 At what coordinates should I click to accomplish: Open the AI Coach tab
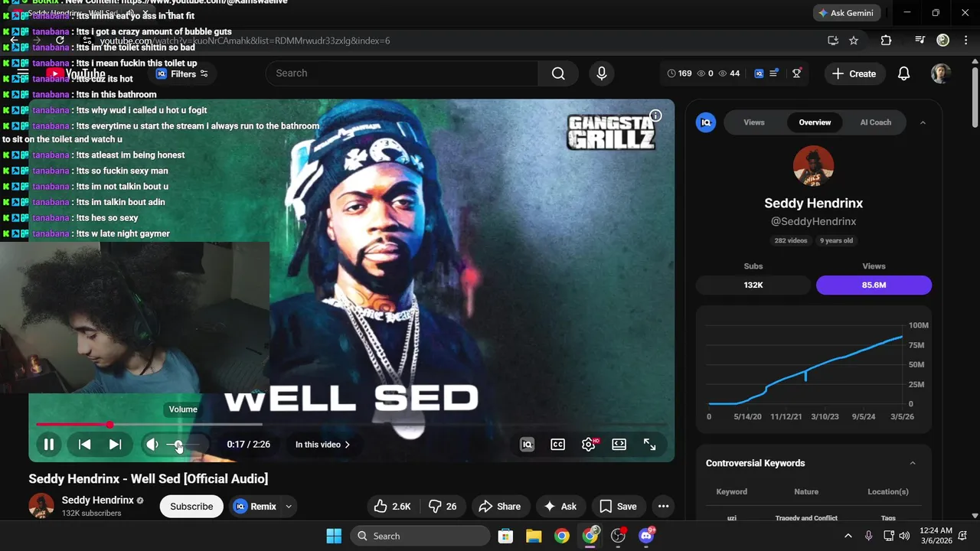[876, 122]
